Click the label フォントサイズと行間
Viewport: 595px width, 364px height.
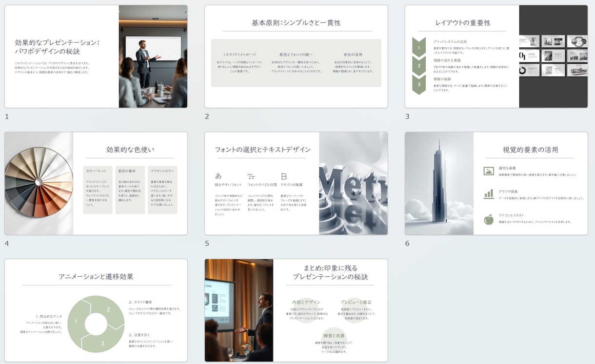pos(262,185)
